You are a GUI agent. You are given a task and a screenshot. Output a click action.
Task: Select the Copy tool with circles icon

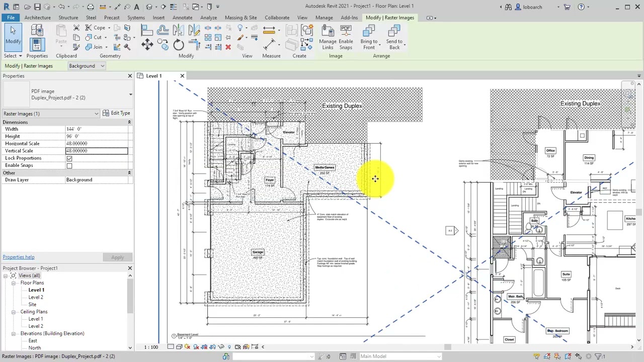point(163,46)
